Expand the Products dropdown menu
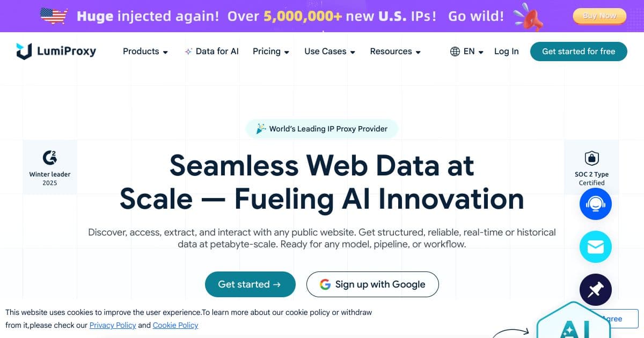This screenshot has width=644, height=338. click(x=145, y=52)
